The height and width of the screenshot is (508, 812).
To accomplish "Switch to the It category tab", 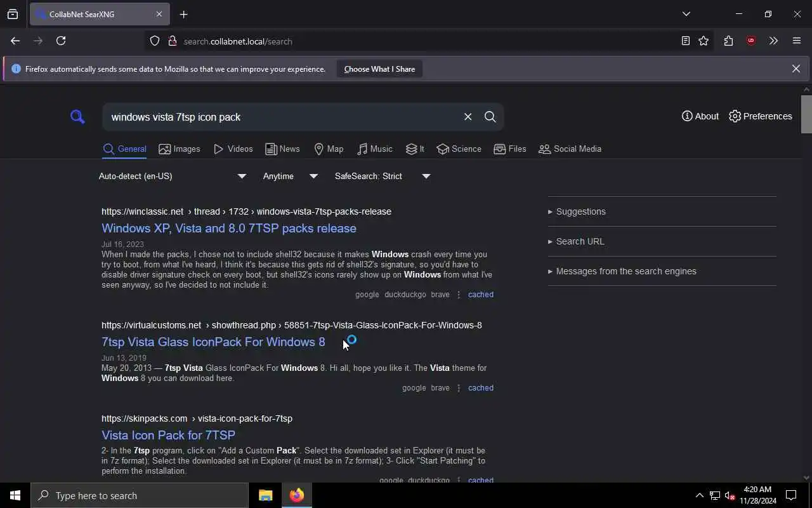I will pyautogui.click(x=415, y=149).
